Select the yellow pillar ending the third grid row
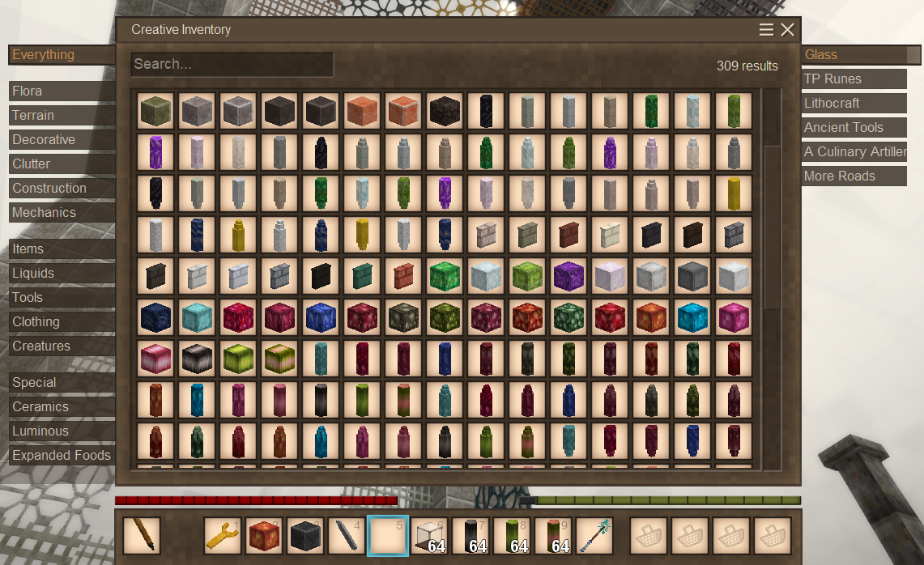The width and height of the screenshot is (924, 565). tap(733, 193)
